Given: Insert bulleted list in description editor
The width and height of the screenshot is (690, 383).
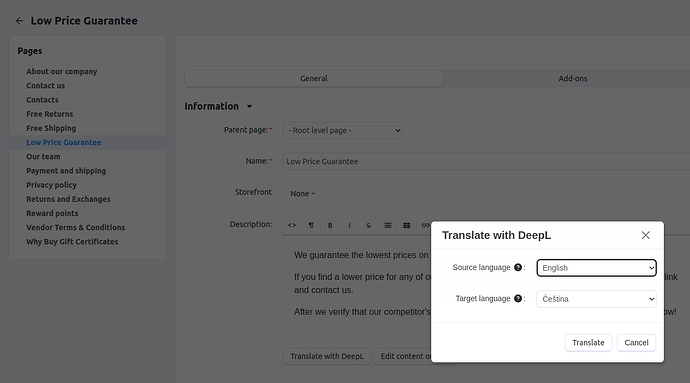Looking at the screenshot, I should [387, 225].
